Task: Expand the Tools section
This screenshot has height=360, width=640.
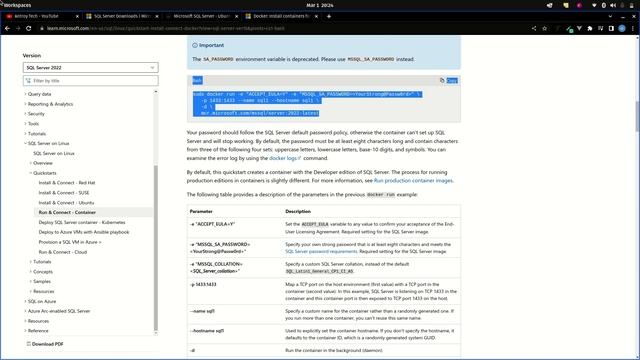Action: pos(33,124)
